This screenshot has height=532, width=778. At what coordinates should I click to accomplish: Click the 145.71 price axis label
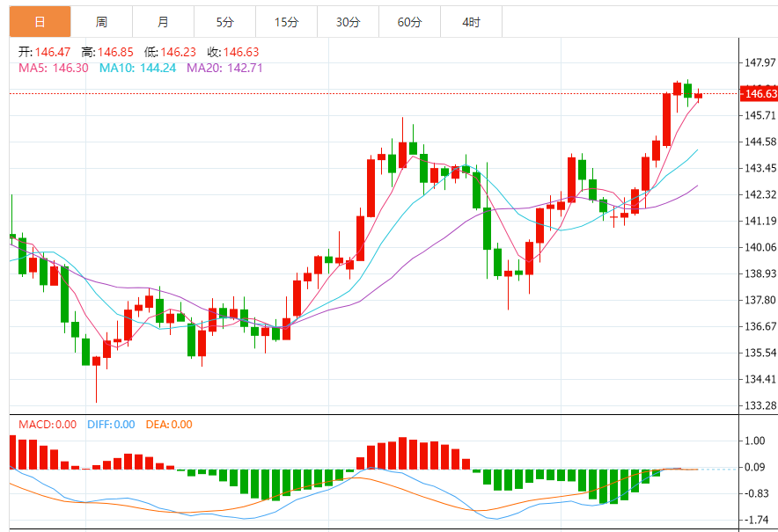760,115
